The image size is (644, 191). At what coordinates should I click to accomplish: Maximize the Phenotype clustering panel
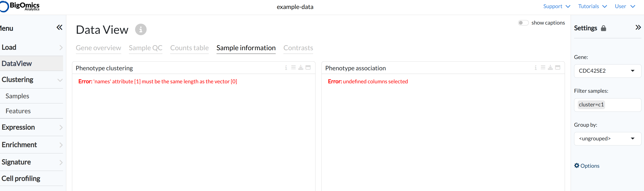tap(308, 68)
